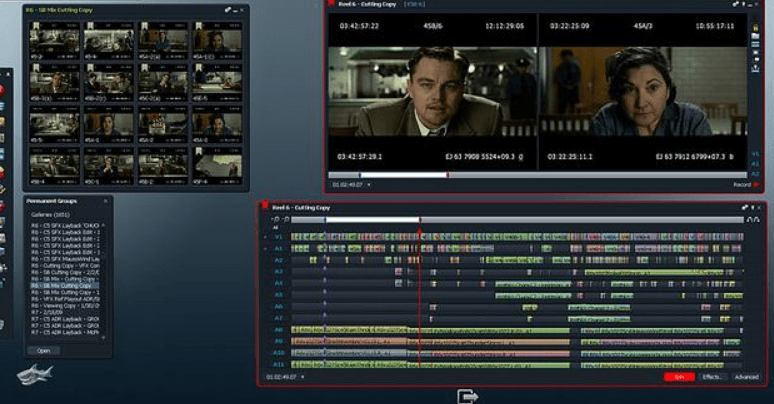
Task: Toggle the A11 track in the timeline
Action: (x=278, y=364)
